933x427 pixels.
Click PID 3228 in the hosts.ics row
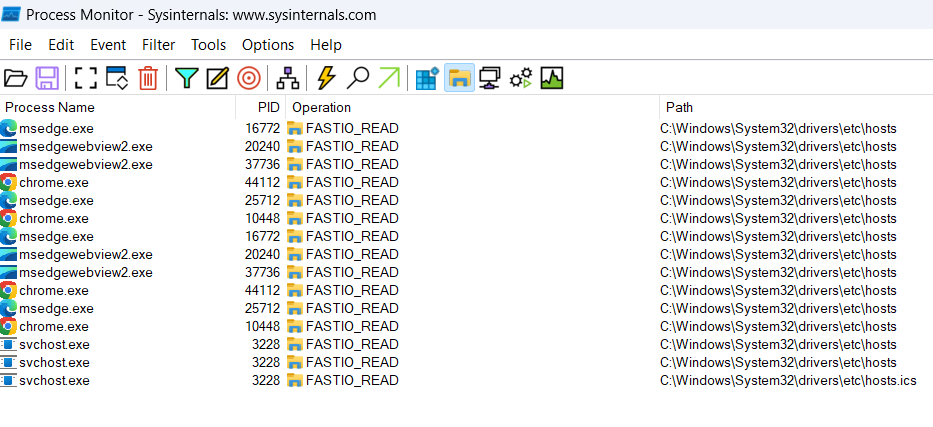click(x=265, y=381)
